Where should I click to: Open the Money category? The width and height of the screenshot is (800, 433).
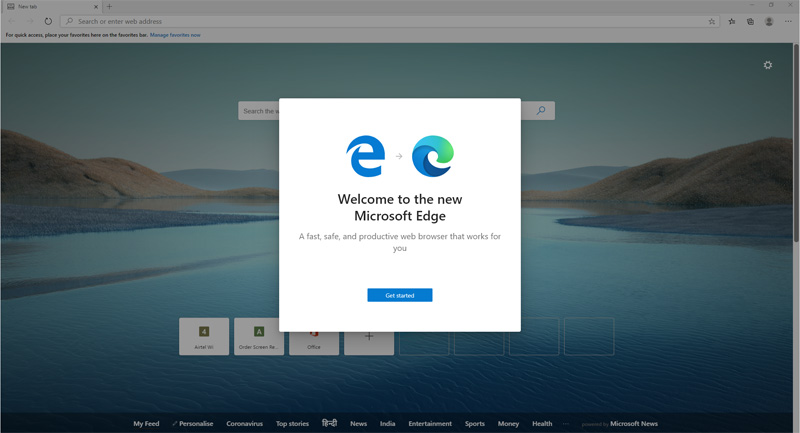click(x=508, y=424)
